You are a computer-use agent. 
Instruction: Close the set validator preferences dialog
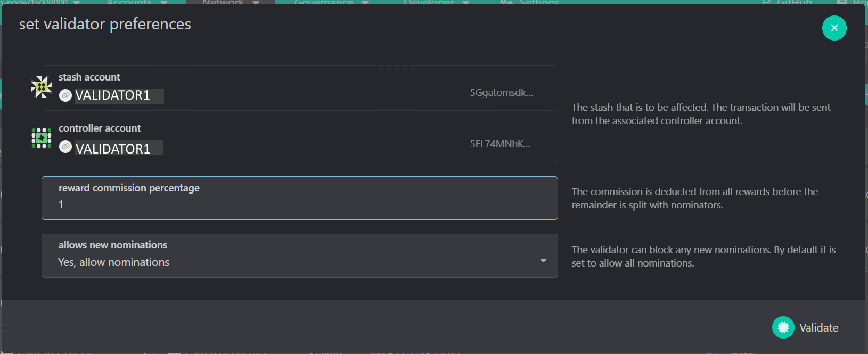click(x=834, y=28)
